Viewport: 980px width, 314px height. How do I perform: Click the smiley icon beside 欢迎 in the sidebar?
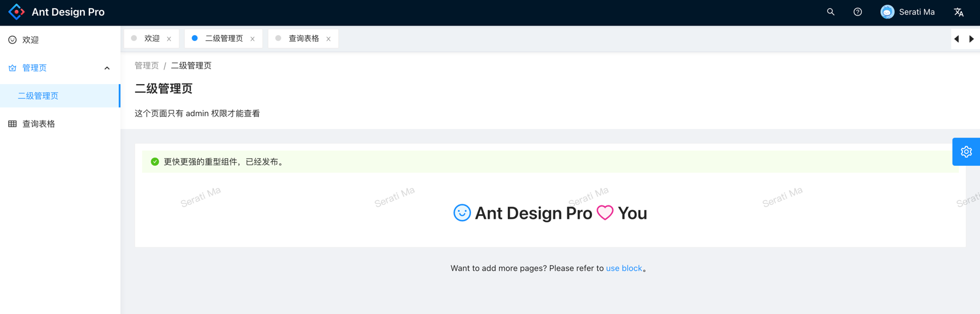pos(12,40)
